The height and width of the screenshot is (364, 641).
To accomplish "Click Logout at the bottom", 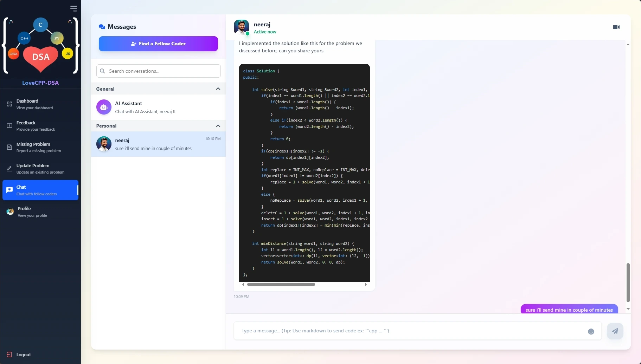I will [x=23, y=354].
